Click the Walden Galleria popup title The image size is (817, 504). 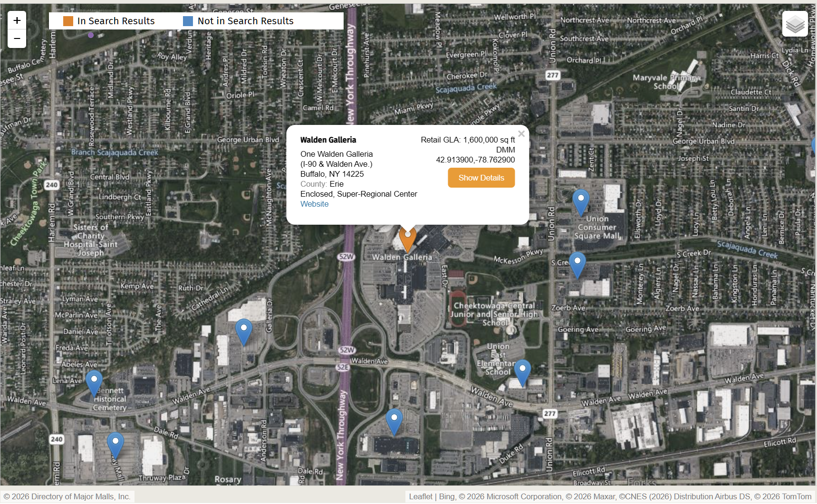328,140
